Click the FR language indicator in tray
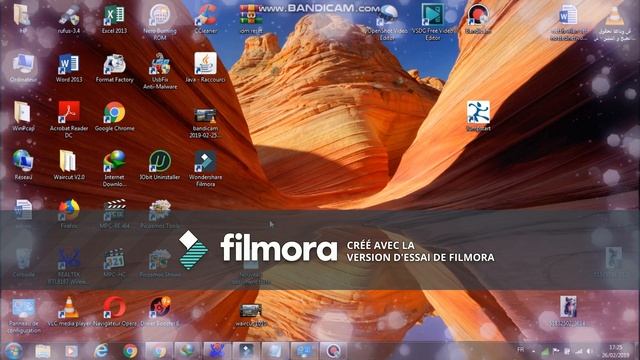The height and width of the screenshot is (360, 640). tap(521, 350)
